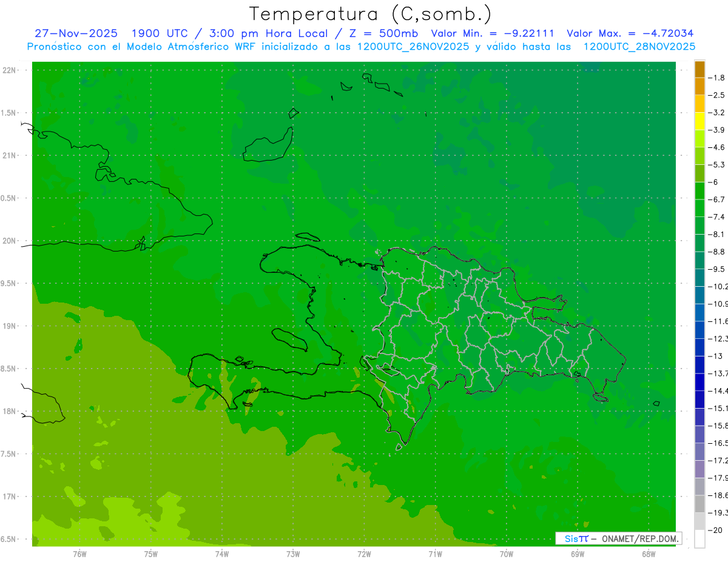Click the legend value '-7.4'
This screenshot has width=728, height=562.
tap(716, 216)
